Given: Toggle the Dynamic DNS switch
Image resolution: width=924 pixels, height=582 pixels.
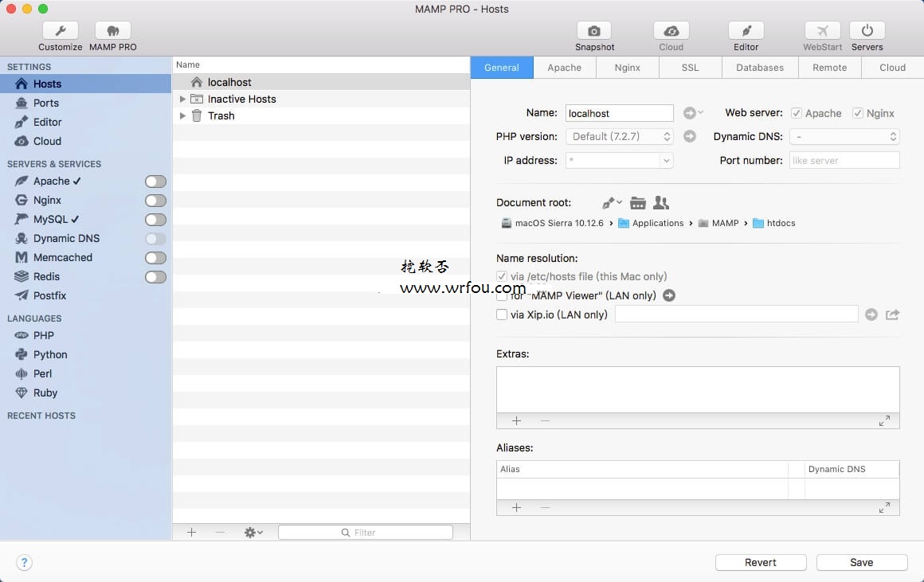Looking at the screenshot, I should (x=155, y=239).
